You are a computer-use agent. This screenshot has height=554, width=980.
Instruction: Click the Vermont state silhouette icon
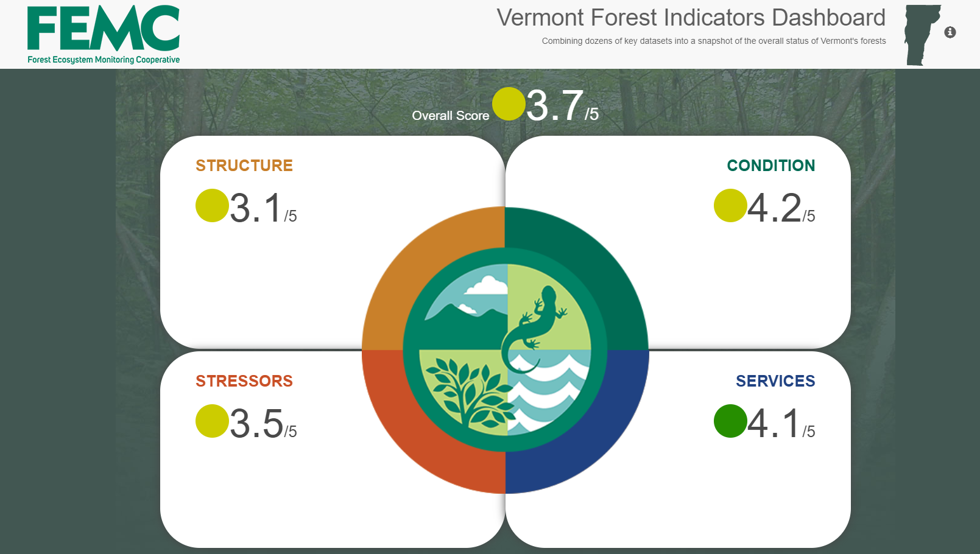click(922, 35)
